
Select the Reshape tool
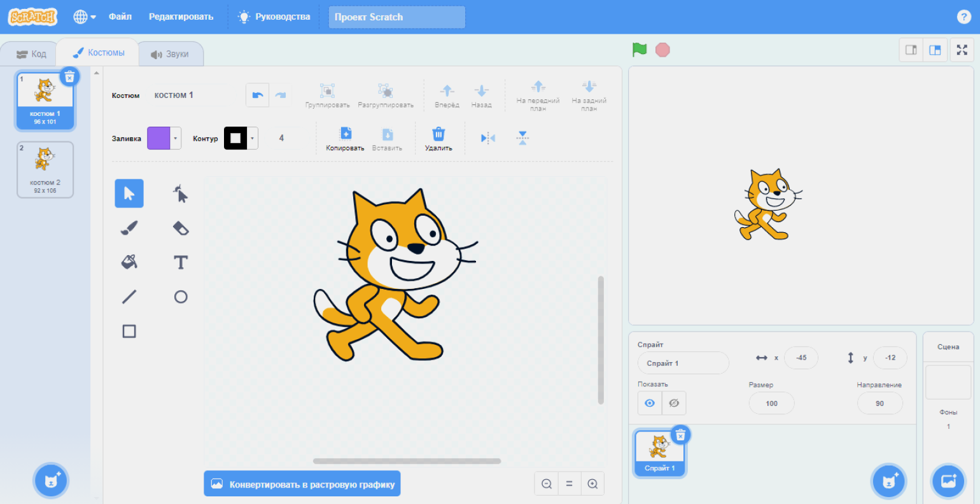(x=181, y=193)
